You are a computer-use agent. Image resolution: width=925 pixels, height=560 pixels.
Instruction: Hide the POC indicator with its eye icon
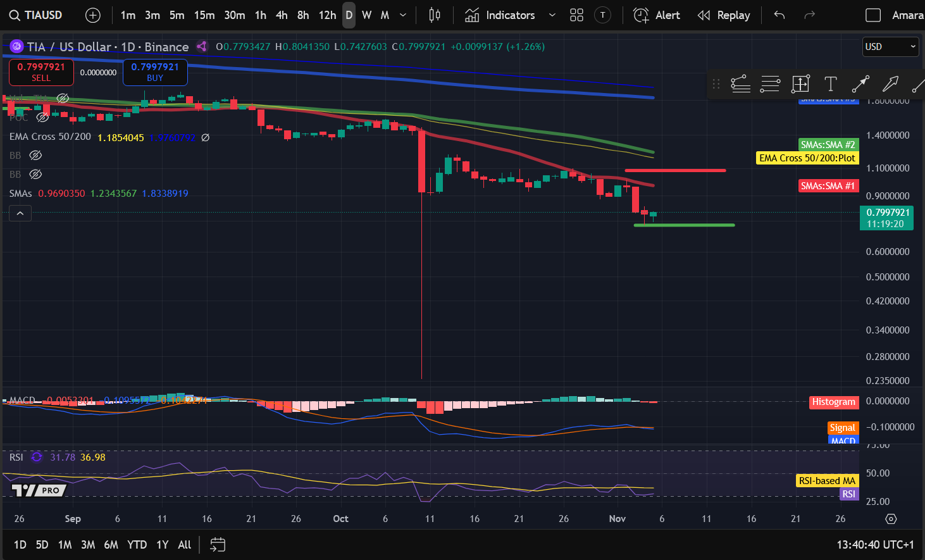[42, 117]
